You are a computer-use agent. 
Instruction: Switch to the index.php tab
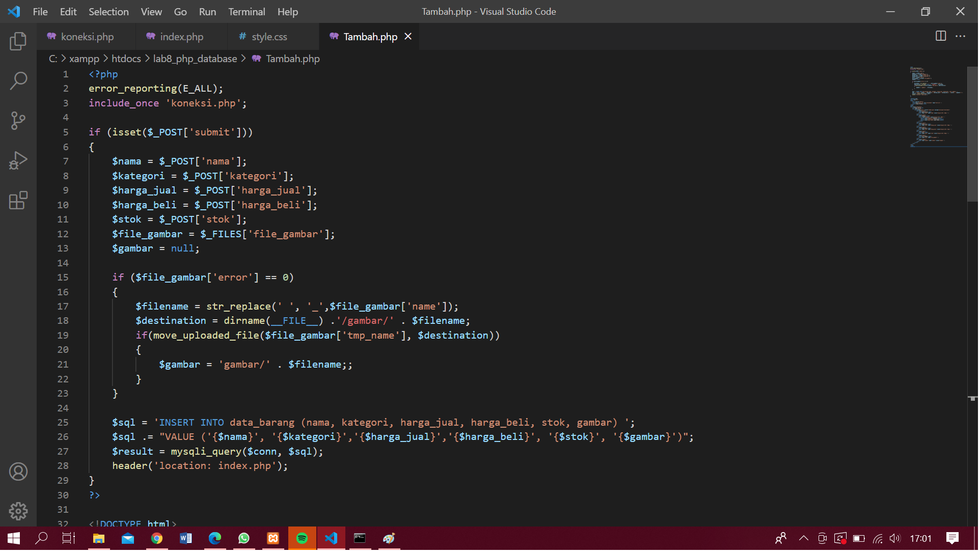[x=181, y=36]
